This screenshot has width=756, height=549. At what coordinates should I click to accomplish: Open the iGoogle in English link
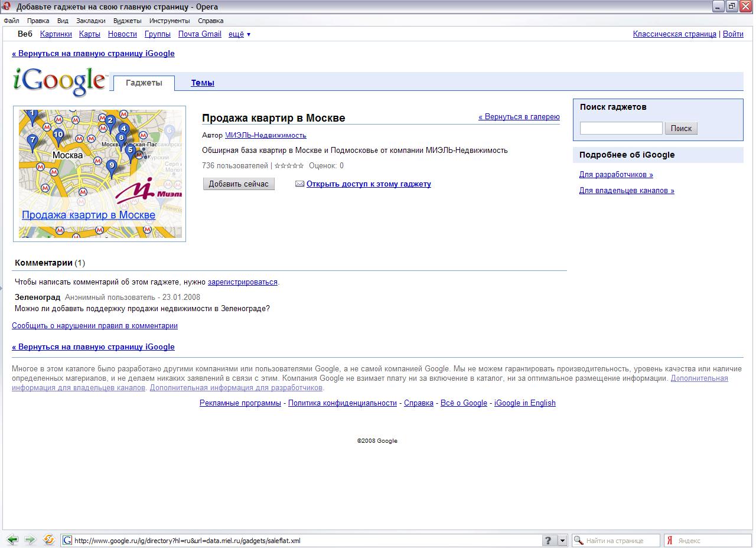[x=525, y=403]
